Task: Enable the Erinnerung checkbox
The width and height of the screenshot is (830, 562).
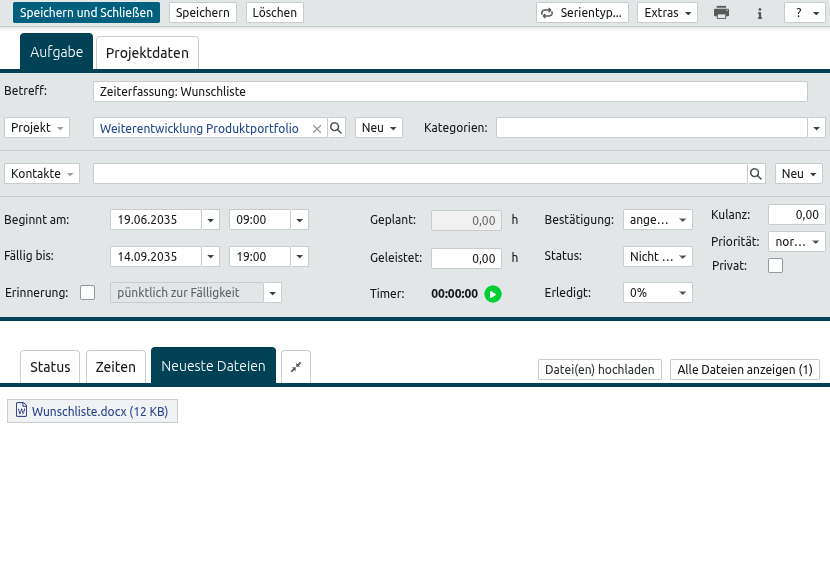Action: 88,293
